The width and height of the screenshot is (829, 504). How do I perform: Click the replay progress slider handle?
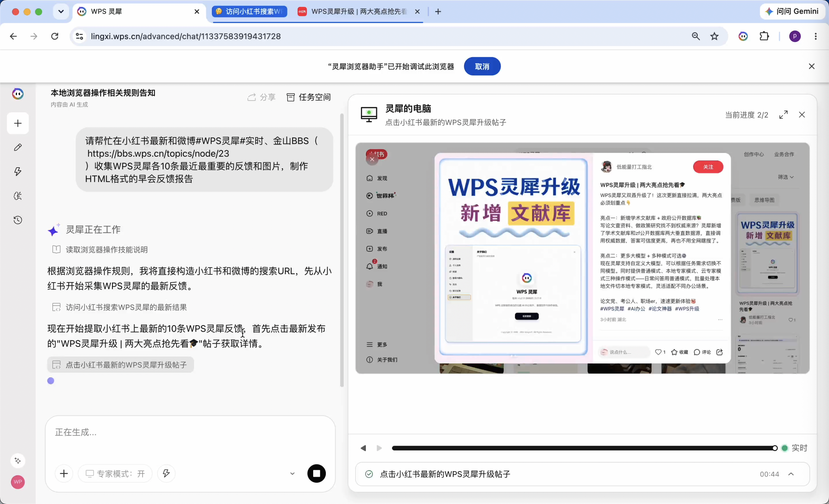pos(775,448)
